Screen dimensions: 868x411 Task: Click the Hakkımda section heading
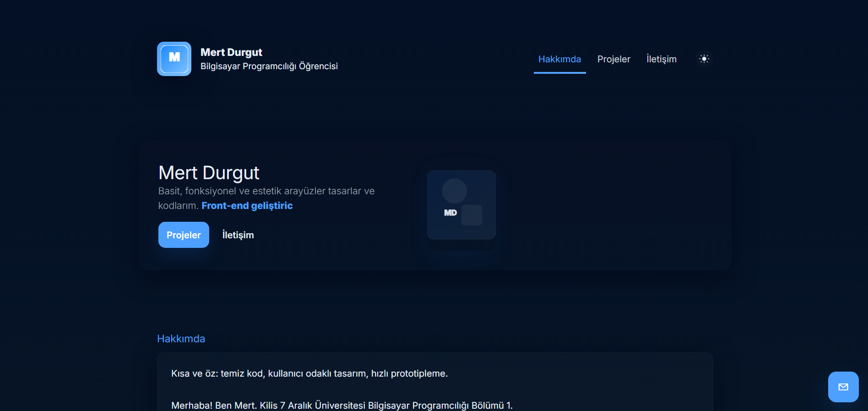(181, 339)
